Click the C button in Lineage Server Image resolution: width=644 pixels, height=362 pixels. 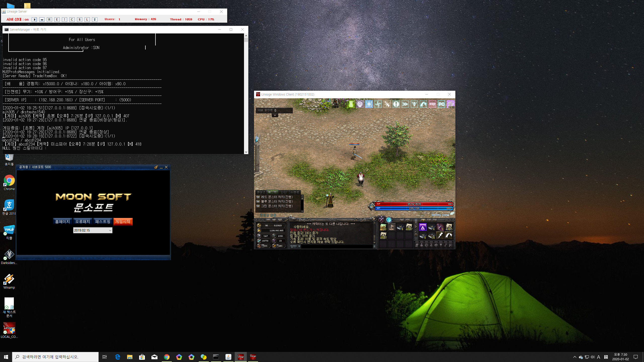point(72,19)
